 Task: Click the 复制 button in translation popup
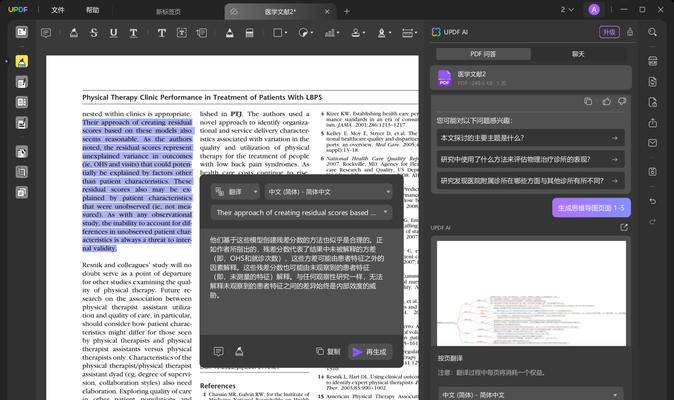[328, 352]
